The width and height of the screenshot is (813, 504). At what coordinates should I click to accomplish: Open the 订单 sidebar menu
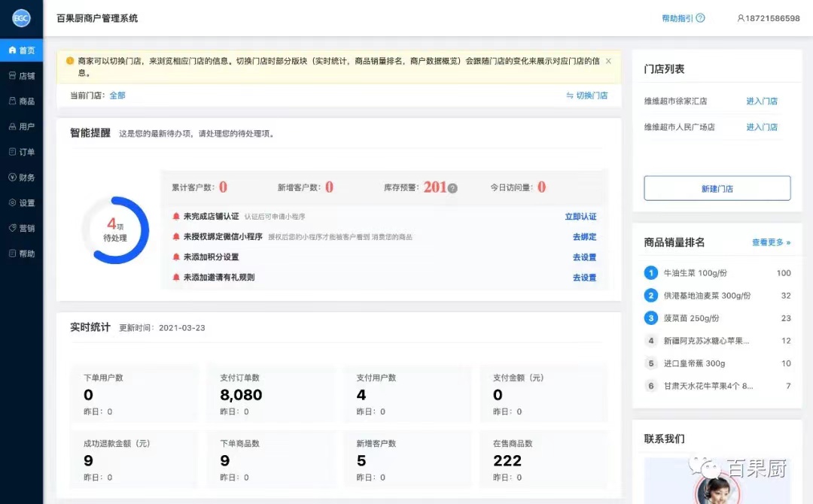click(x=21, y=152)
